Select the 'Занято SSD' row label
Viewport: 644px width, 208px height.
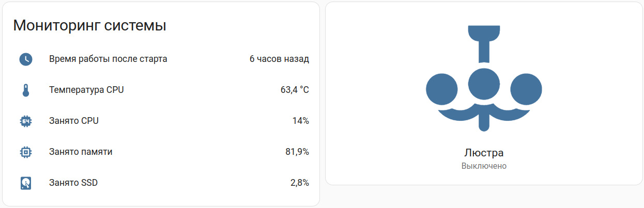pyautogui.click(x=73, y=183)
